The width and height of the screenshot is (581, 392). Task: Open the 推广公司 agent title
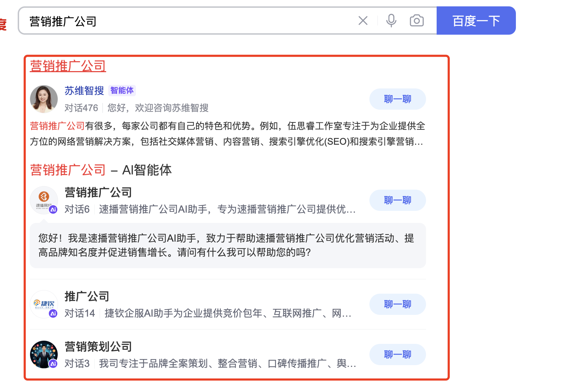[87, 296]
